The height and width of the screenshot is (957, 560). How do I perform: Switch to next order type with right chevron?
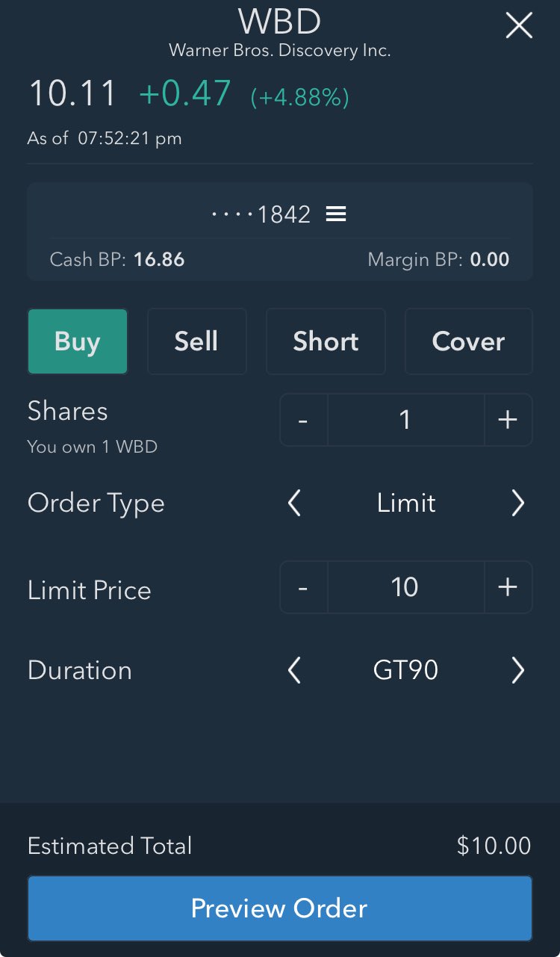coord(517,504)
